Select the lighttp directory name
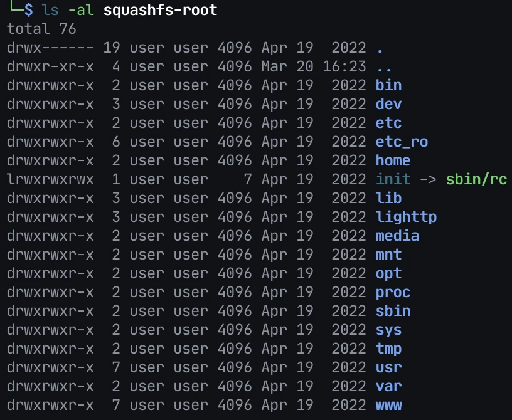The image size is (512, 420). [x=406, y=217]
